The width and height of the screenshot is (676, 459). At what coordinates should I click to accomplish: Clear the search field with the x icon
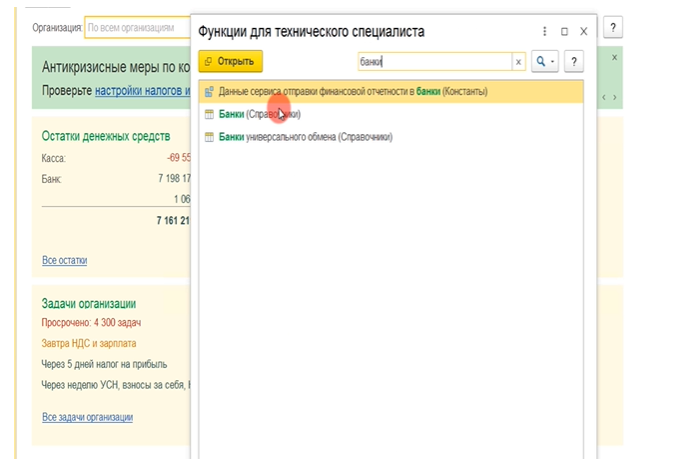518,62
